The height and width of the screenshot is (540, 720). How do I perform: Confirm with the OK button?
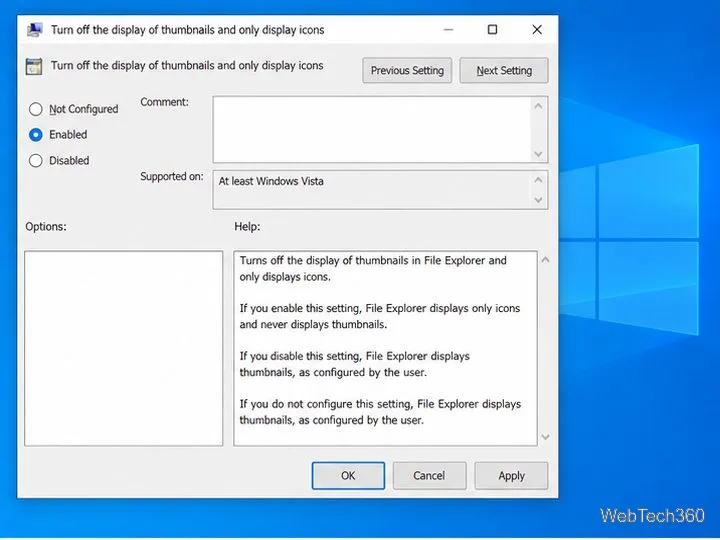pyautogui.click(x=348, y=475)
